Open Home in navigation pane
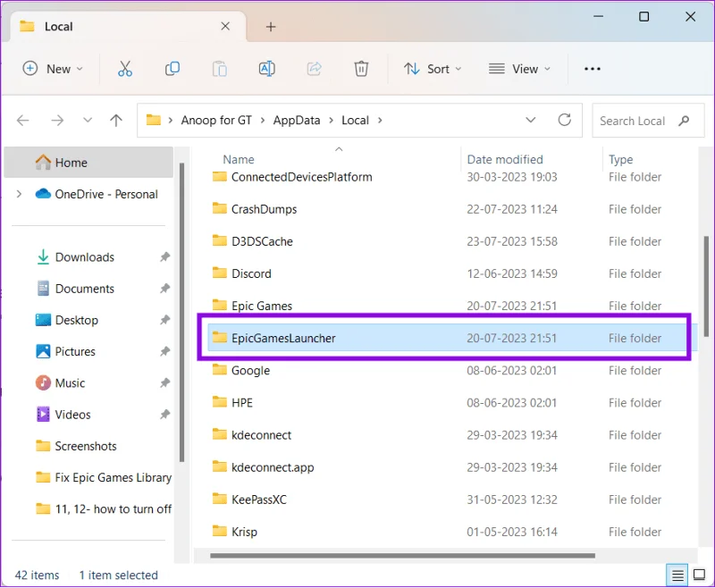715x588 pixels. [88, 163]
